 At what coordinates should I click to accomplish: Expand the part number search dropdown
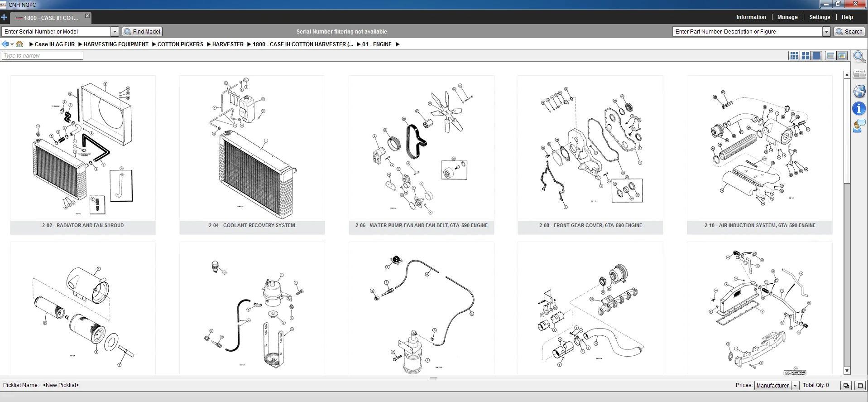pyautogui.click(x=826, y=32)
